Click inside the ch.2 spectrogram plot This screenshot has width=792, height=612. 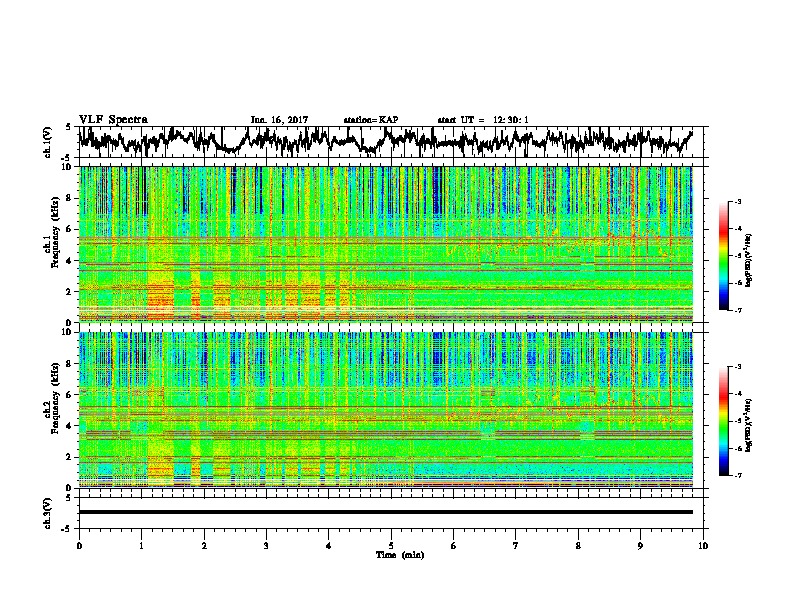coord(385,410)
